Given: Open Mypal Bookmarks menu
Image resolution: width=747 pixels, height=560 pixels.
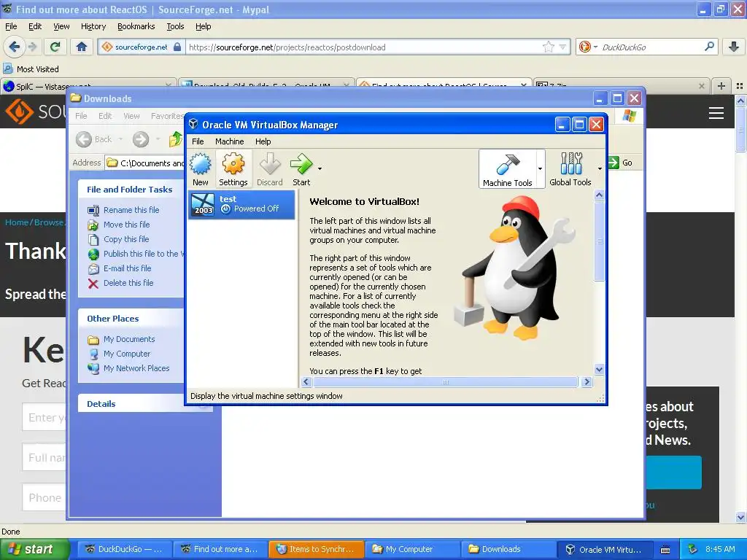Looking at the screenshot, I should click(x=136, y=27).
